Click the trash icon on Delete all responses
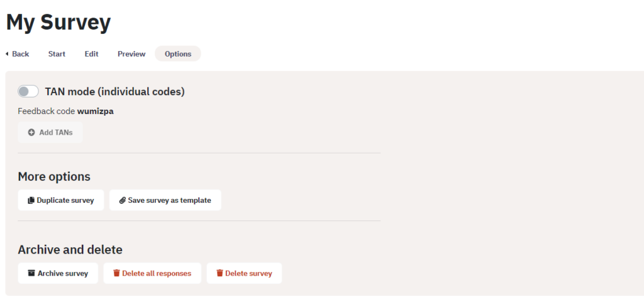 click(x=116, y=273)
